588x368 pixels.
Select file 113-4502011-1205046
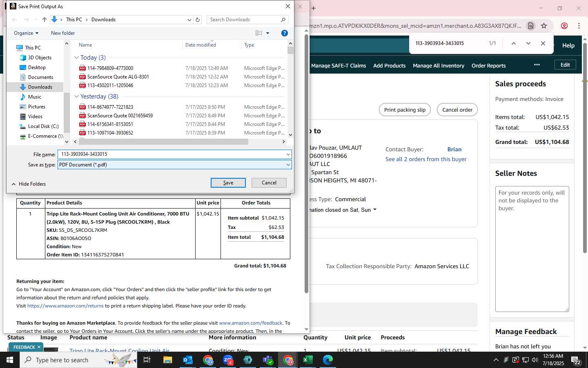[110, 85]
